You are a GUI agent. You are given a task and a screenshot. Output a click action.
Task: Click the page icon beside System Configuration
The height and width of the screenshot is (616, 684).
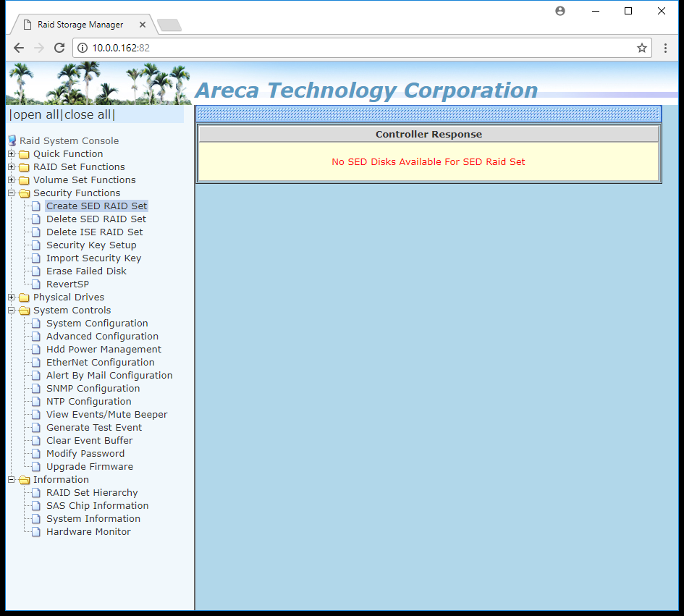coord(36,324)
